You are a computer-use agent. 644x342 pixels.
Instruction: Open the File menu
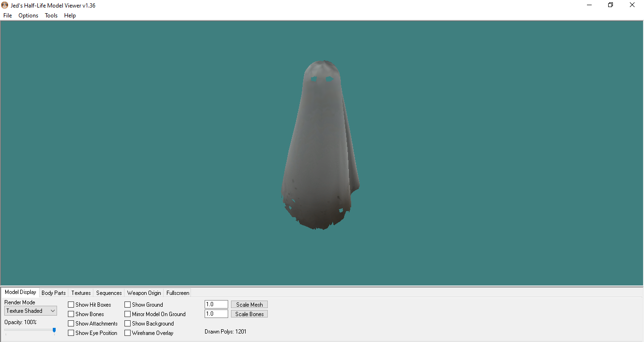[x=8, y=16]
